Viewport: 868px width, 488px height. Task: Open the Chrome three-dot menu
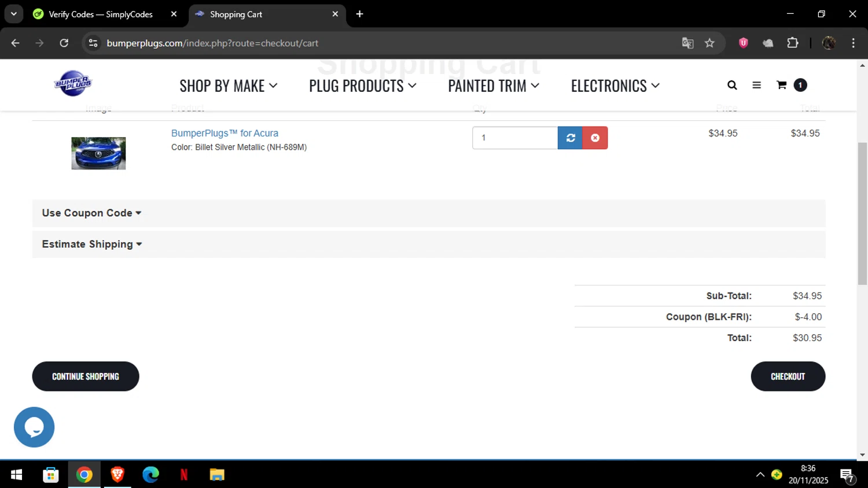coord(853,43)
